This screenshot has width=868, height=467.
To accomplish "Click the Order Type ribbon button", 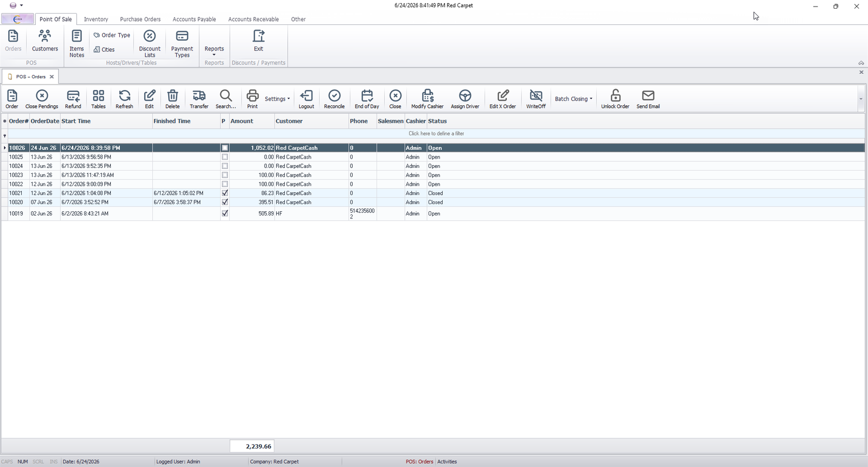I will pyautogui.click(x=112, y=35).
